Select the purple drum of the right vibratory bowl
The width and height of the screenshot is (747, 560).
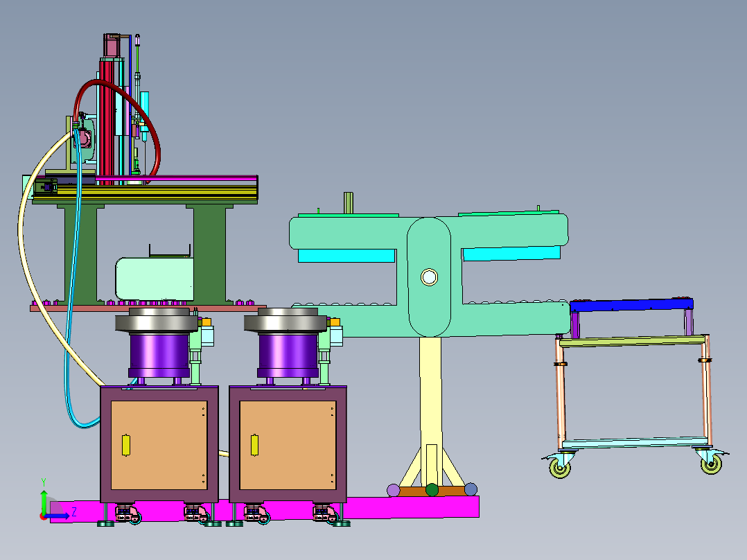[x=288, y=355]
